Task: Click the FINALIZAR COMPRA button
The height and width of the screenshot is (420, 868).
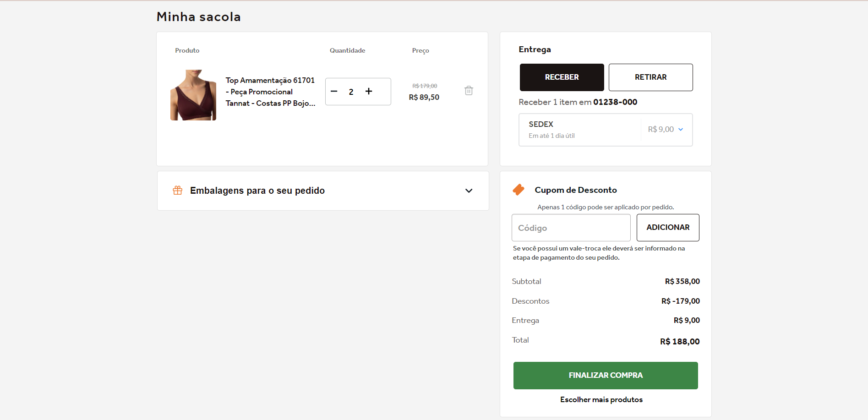Action: click(x=606, y=376)
